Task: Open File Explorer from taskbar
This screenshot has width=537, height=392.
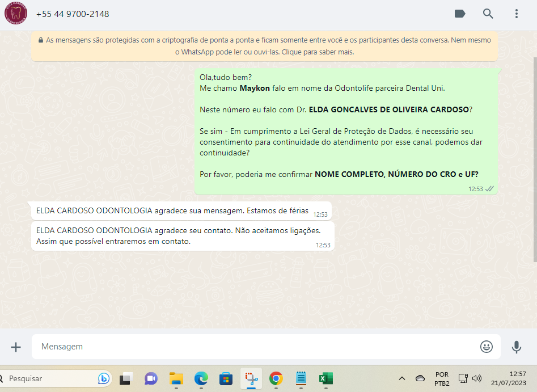Action: click(176, 378)
